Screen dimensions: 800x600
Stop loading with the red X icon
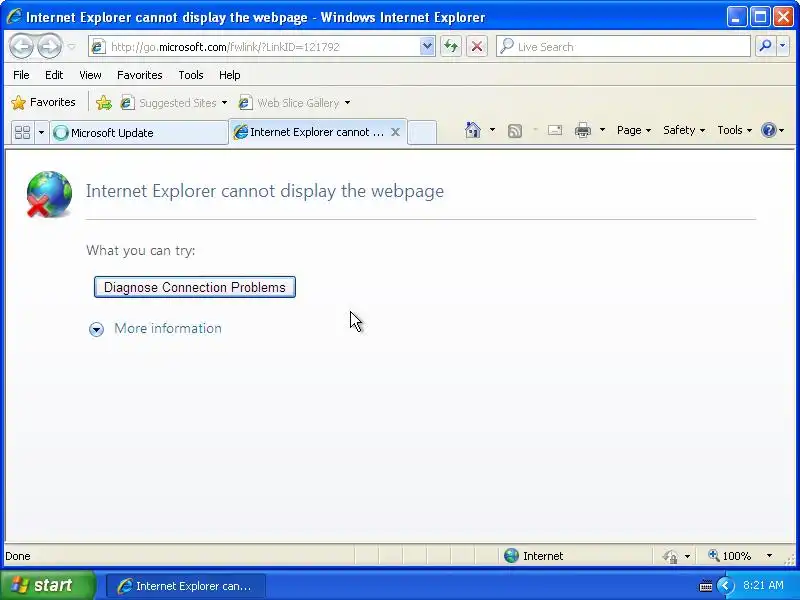point(477,47)
